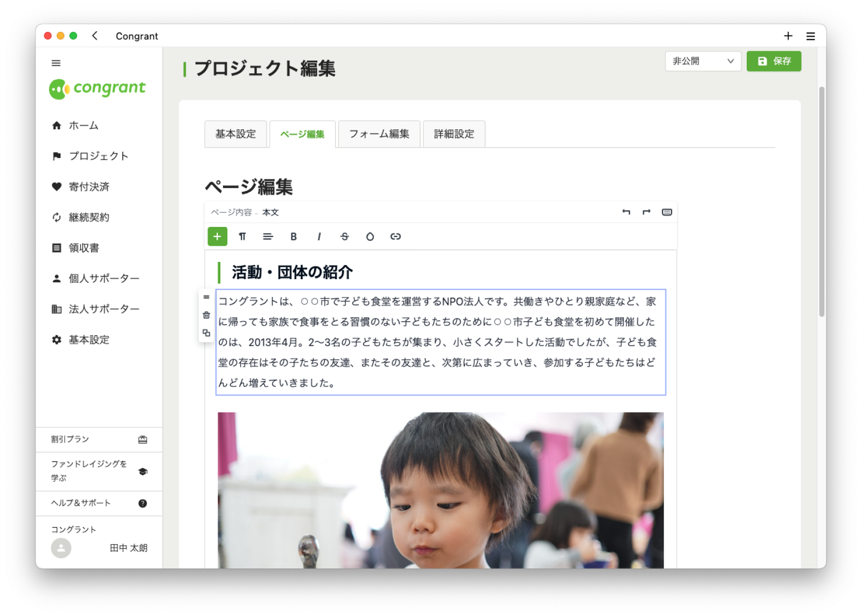The width and height of the screenshot is (862, 616).
Task: Click inside the selected paragraph text block
Action: (x=441, y=342)
